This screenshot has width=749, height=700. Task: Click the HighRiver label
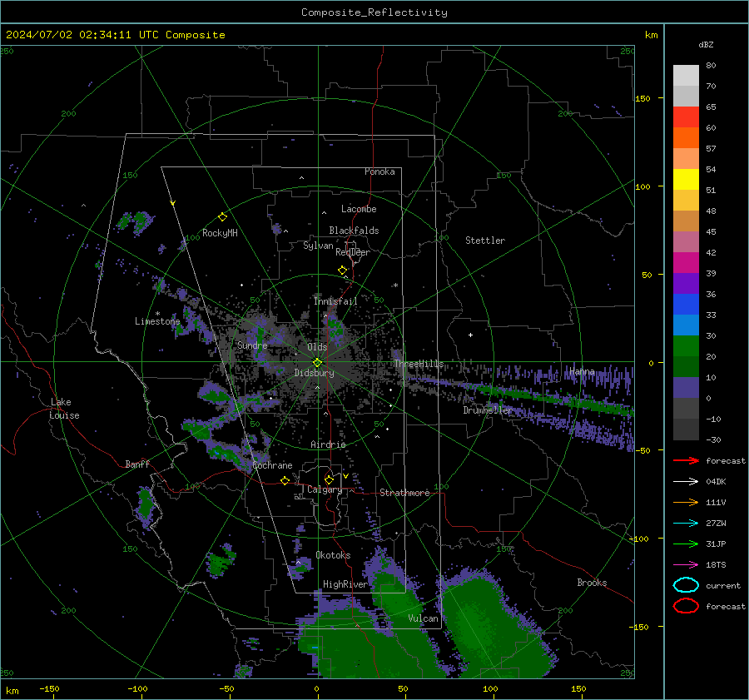tap(345, 584)
